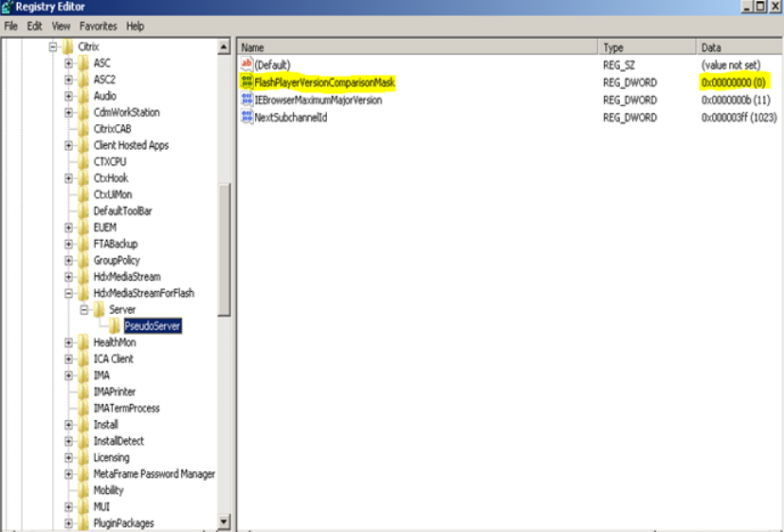Click the DefaultToolBar folder icon
This screenshot has height=532, width=784.
[83, 211]
